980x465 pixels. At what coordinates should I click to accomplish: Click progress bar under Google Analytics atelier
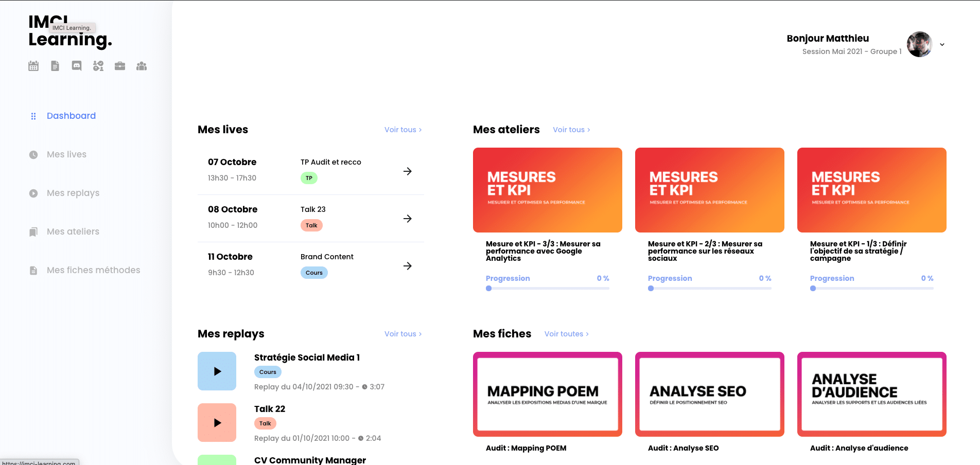[x=547, y=289]
